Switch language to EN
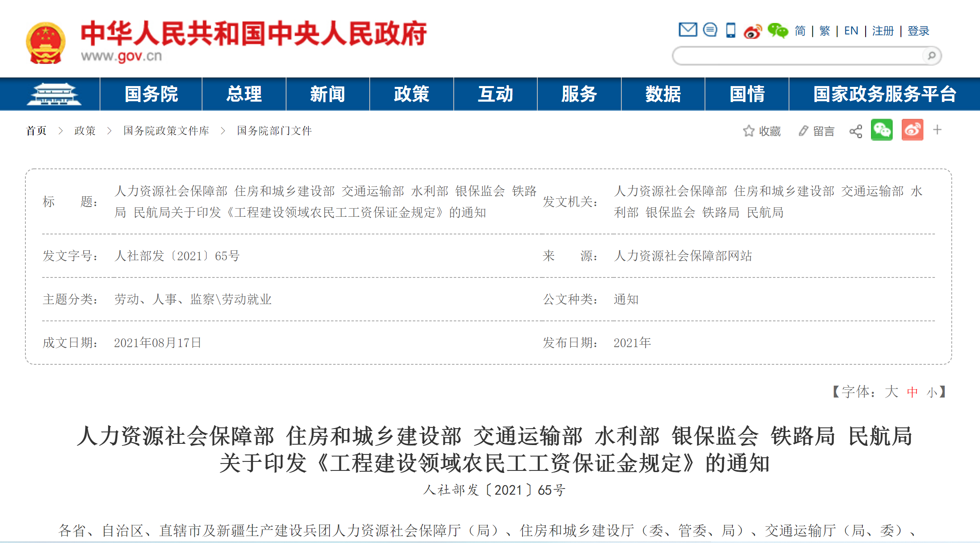 pyautogui.click(x=851, y=31)
